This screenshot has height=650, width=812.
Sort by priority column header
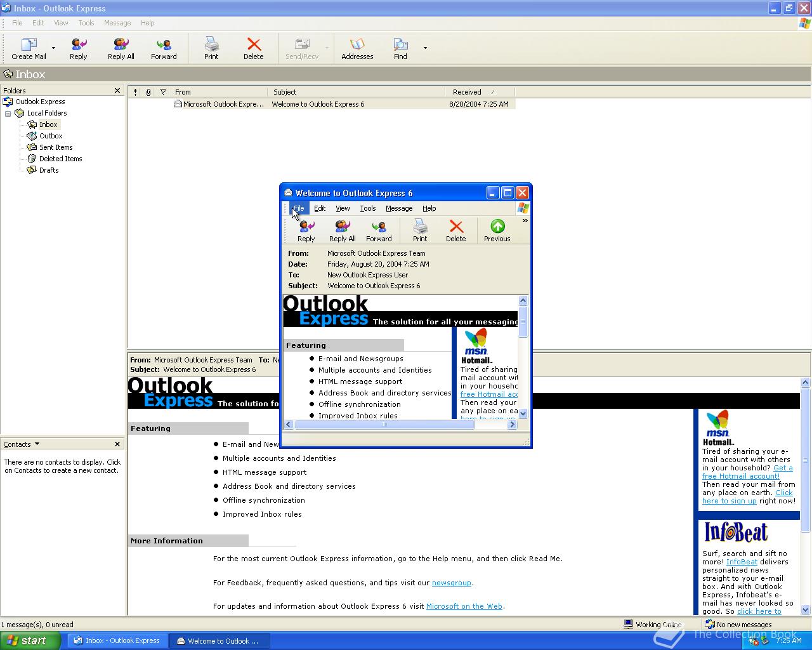click(135, 92)
